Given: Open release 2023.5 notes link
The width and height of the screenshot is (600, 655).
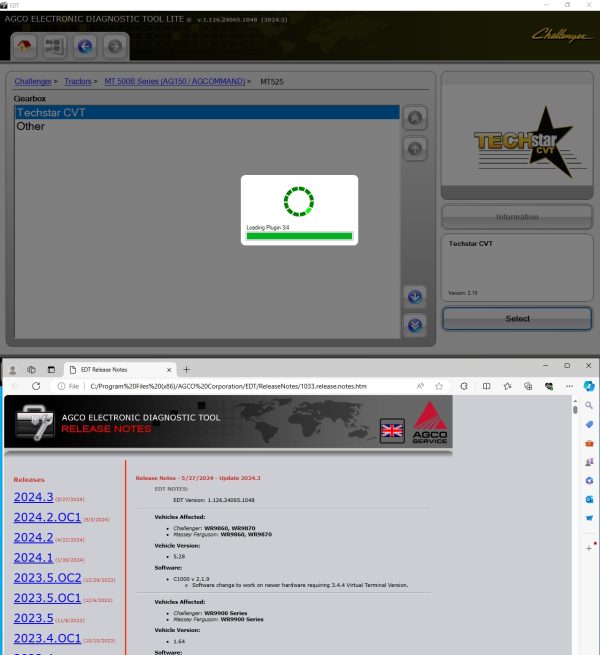Looking at the screenshot, I should pyautogui.click(x=33, y=618).
